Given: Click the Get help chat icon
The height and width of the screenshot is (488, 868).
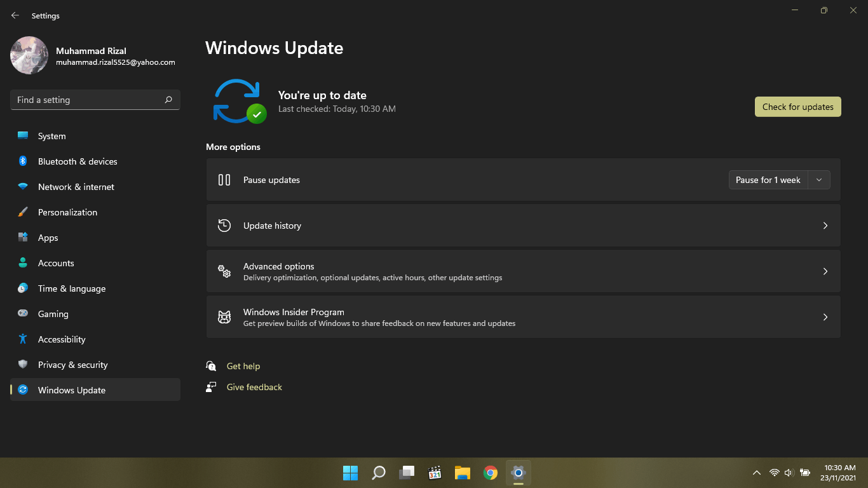Looking at the screenshot, I should [x=211, y=366].
